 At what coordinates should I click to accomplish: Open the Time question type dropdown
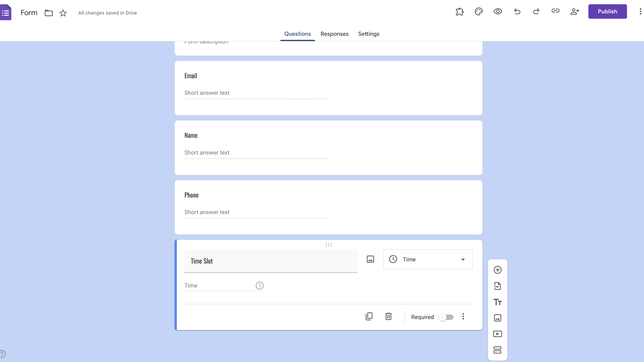[428, 259]
